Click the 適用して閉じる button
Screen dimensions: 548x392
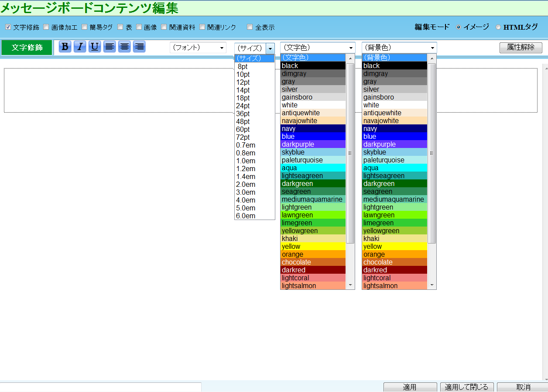(467, 387)
